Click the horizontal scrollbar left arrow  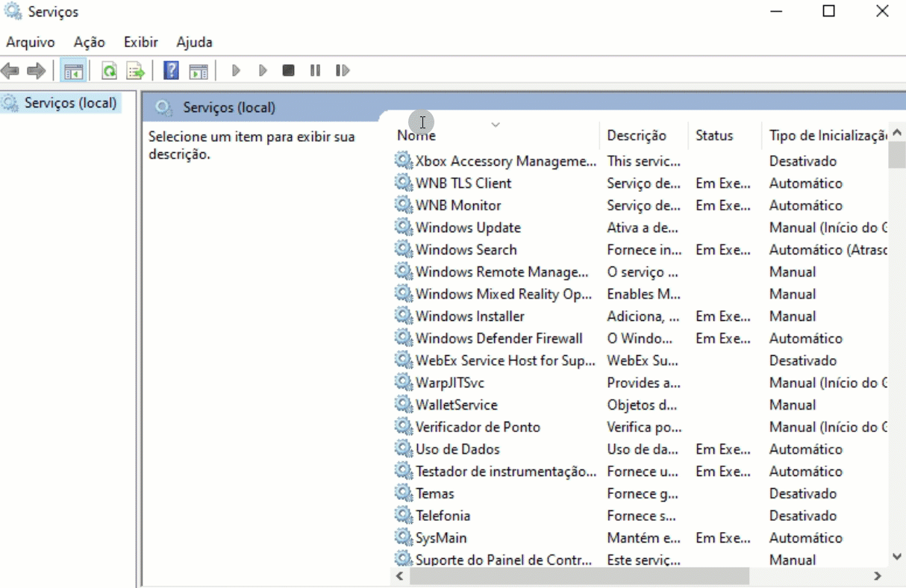400,576
